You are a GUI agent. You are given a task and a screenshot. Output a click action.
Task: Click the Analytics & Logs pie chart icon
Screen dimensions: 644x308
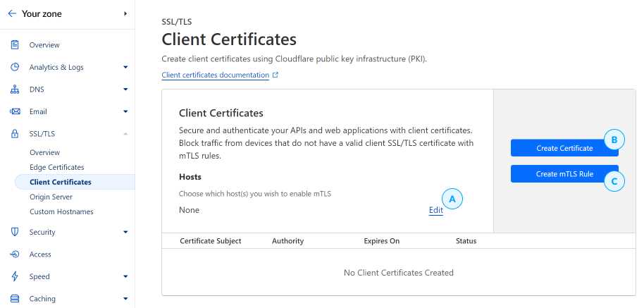[15, 67]
